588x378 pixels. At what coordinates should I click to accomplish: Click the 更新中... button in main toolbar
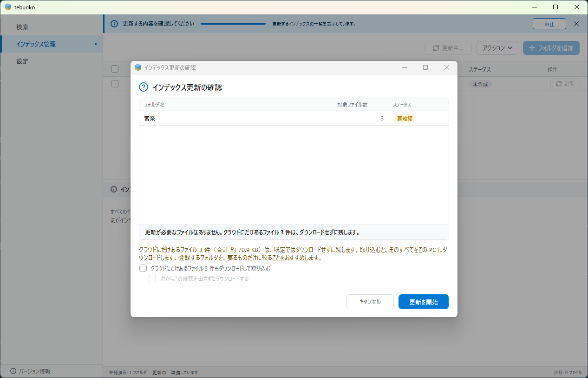448,48
